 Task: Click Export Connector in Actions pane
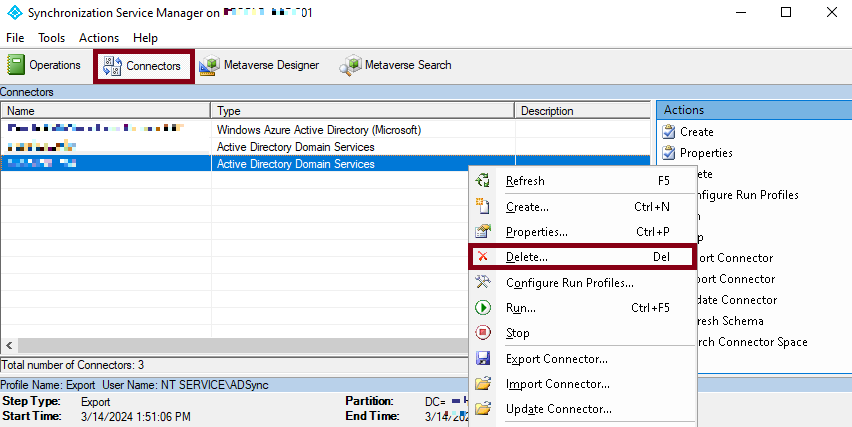pos(735,258)
